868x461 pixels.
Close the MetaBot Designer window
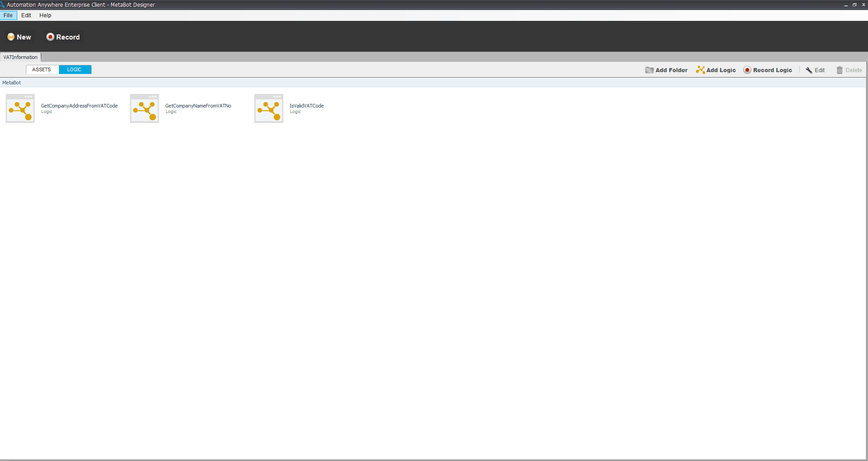click(863, 5)
